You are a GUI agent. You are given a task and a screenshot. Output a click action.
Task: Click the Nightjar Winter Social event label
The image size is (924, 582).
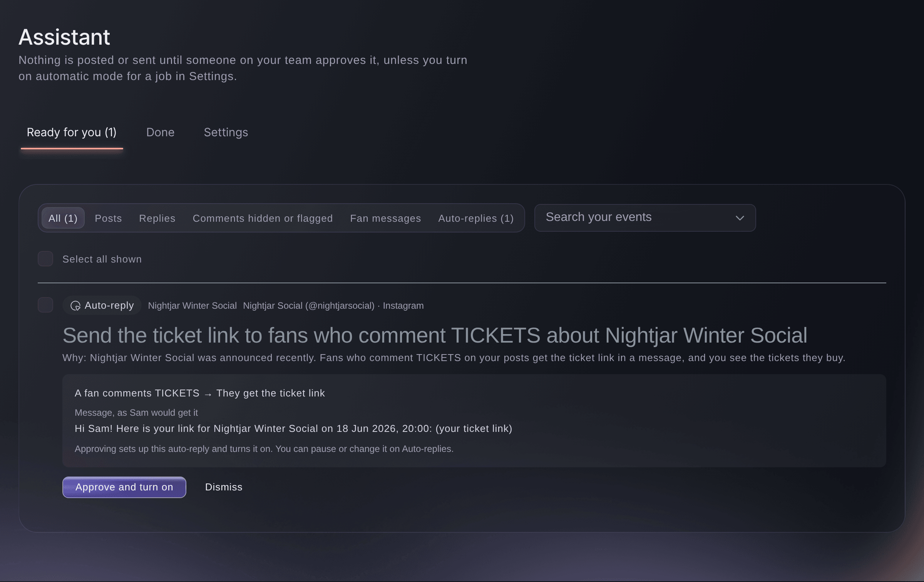192,306
